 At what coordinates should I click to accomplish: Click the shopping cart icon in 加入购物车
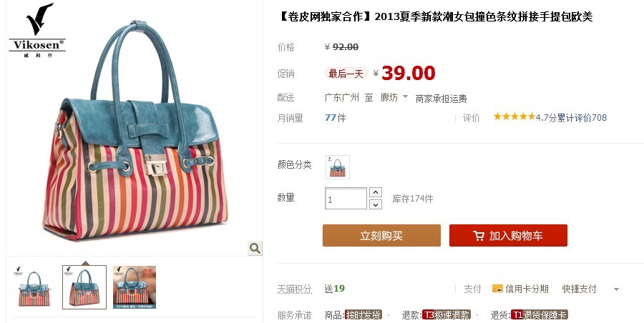(479, 236)
